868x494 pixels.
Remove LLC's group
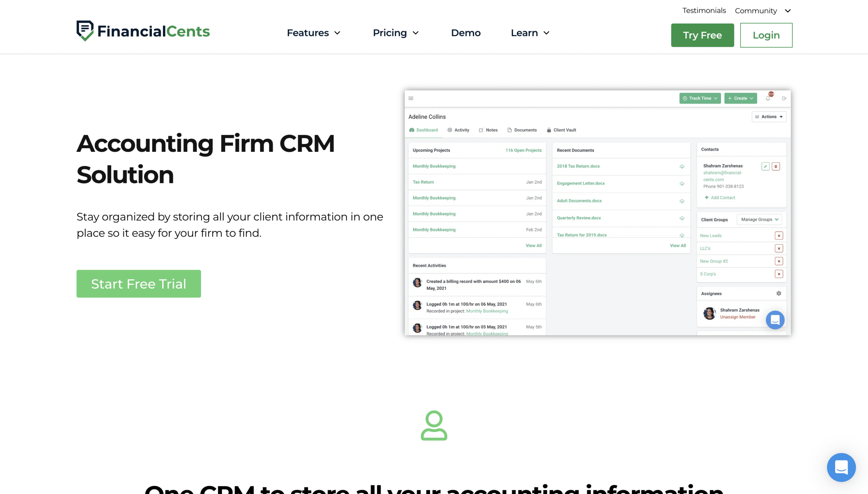pos(779,248)
